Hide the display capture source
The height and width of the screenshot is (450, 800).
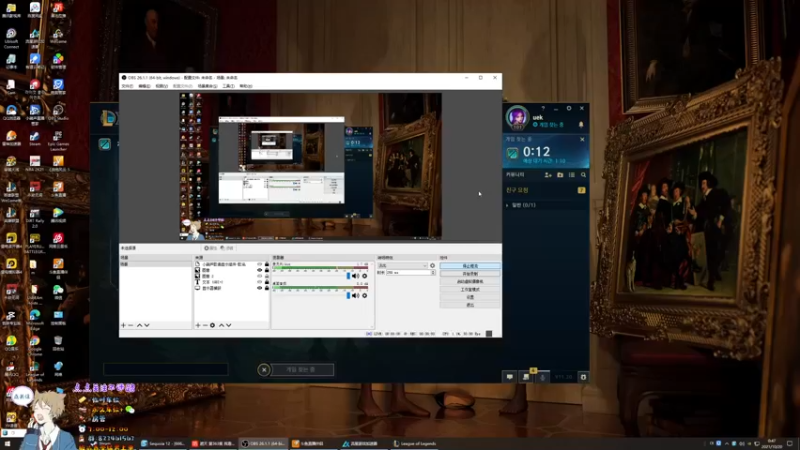259,288
